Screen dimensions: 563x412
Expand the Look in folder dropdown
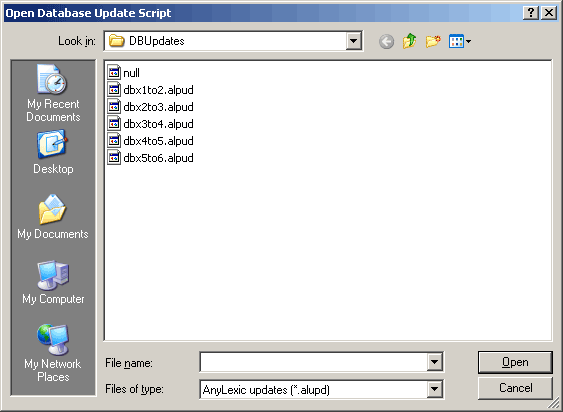click(353, 41)
